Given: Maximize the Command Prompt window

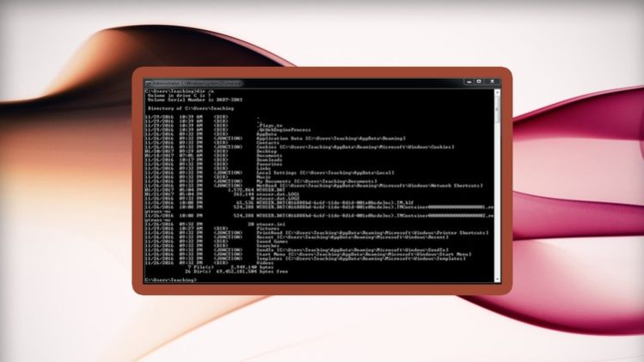Looking at the screenshot, I should 481,83.
